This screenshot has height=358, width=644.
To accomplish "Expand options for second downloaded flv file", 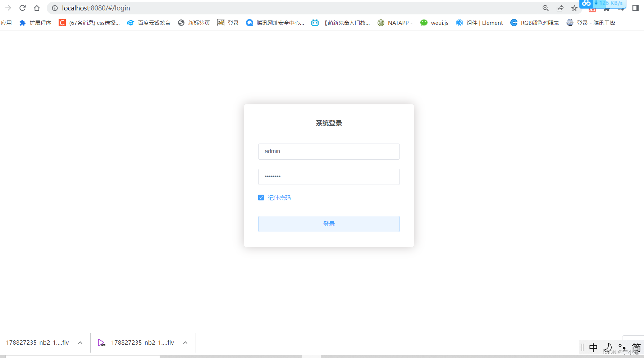I will click(x=185, y=343).
